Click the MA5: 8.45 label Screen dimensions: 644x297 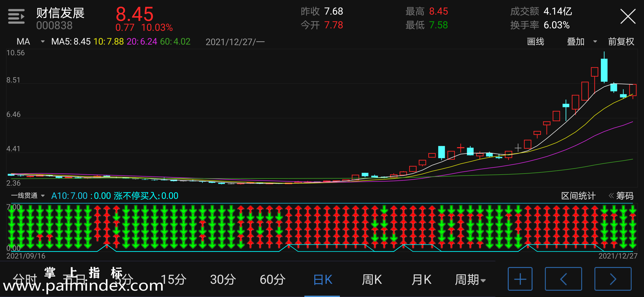tap(71, 42)
